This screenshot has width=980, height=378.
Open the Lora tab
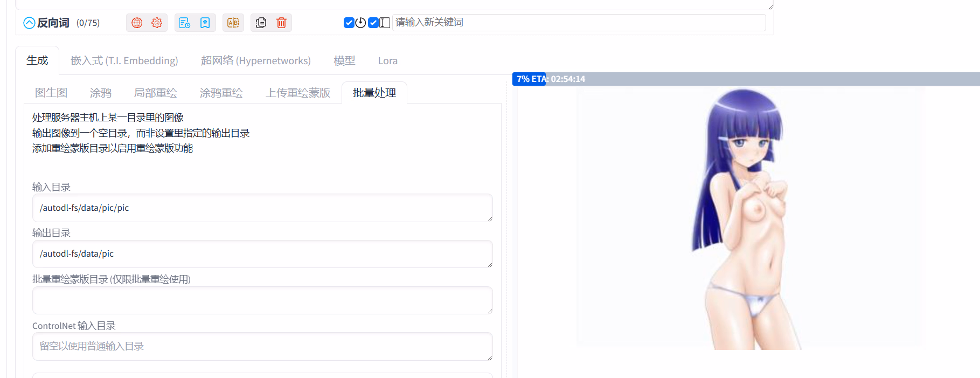(387, 60)
